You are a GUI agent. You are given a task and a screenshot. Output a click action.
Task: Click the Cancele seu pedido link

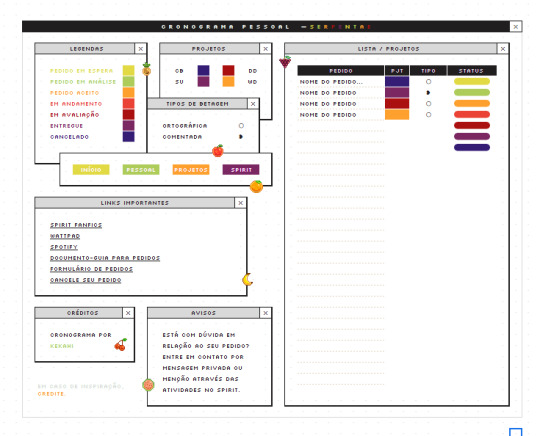85,280
